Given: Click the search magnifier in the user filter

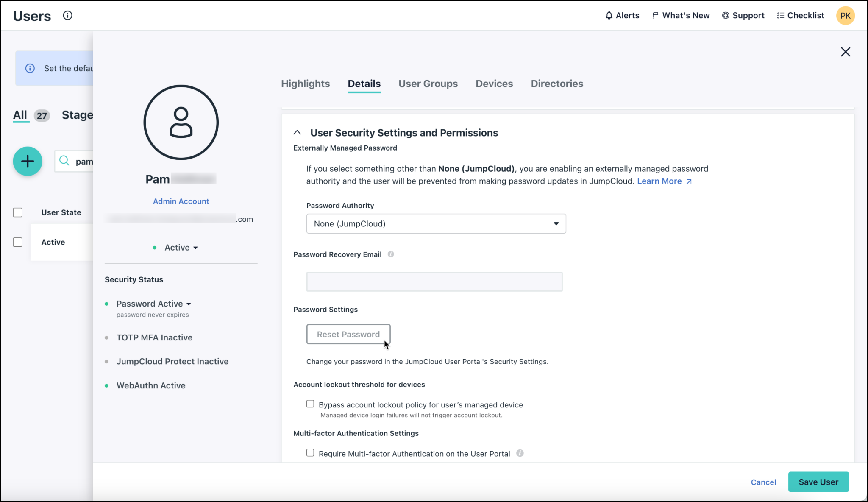Looking at the screenshot, I should click(64, 161).
